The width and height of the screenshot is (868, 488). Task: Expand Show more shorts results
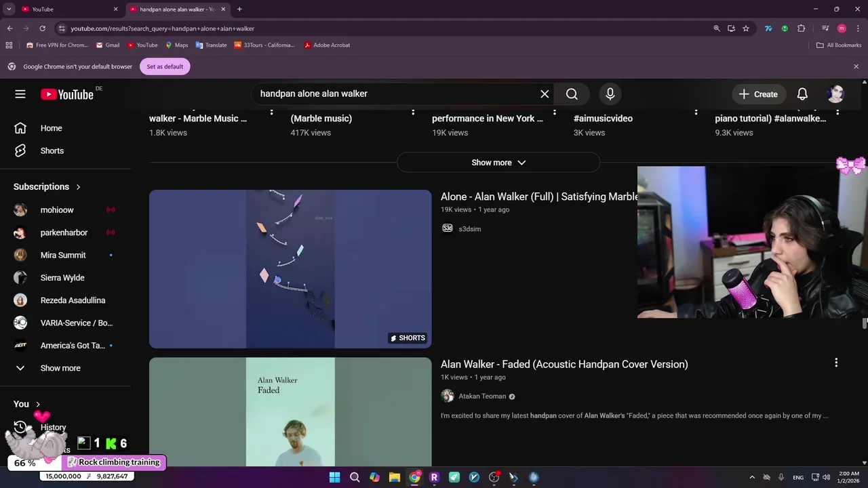498,163
